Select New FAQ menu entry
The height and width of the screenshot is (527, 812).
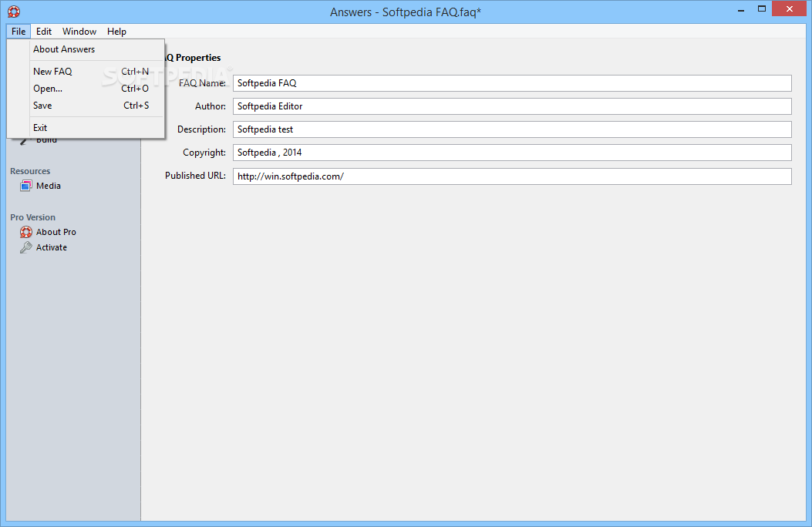[86, 72]
